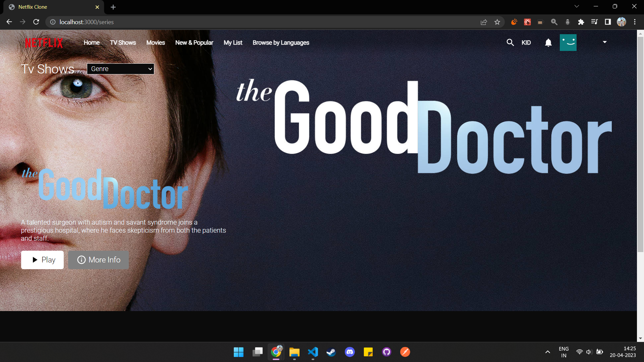The width and height of the screenshot is (644, 362).
Task: Toggle the browser side panel
Action: click(608, 22)
